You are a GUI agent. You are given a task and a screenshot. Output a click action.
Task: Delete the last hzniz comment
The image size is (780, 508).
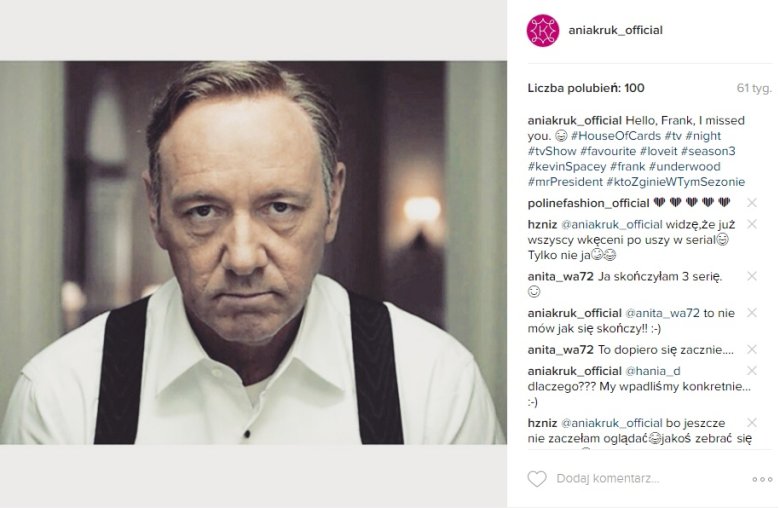click(x=752, y=423)
